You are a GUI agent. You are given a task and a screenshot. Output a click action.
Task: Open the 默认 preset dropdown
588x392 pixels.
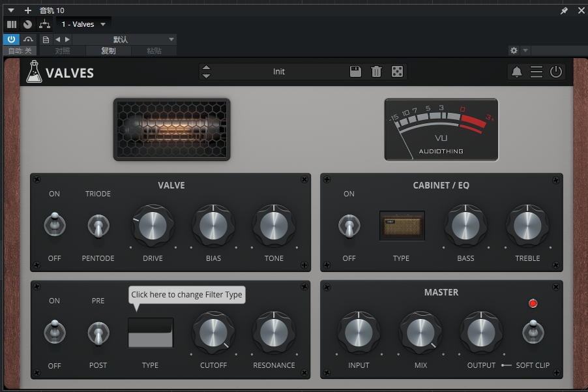tap(125, 39)
